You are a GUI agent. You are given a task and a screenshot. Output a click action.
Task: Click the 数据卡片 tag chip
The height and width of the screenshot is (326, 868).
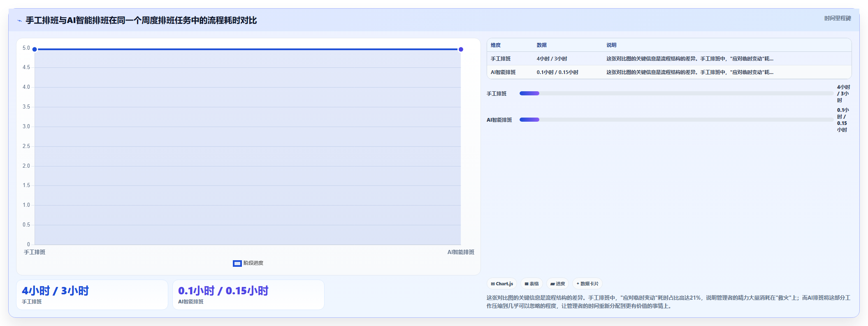pos(587,284)
